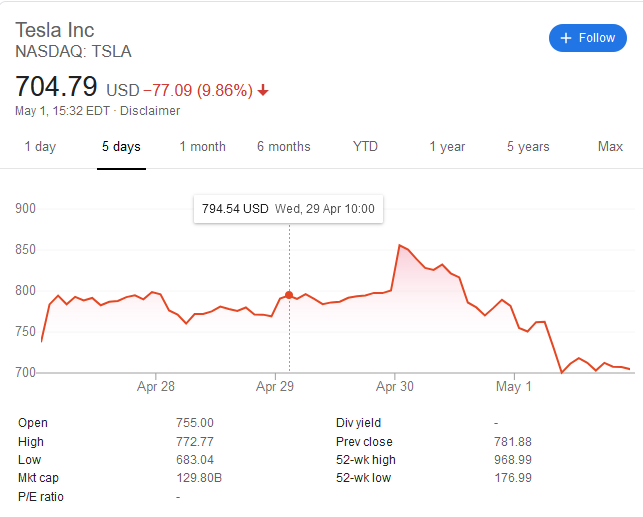The width and height of the screenshot is (643, 517).
Task: Click the 52-wk high value 968.99
Action: (513, 460)
